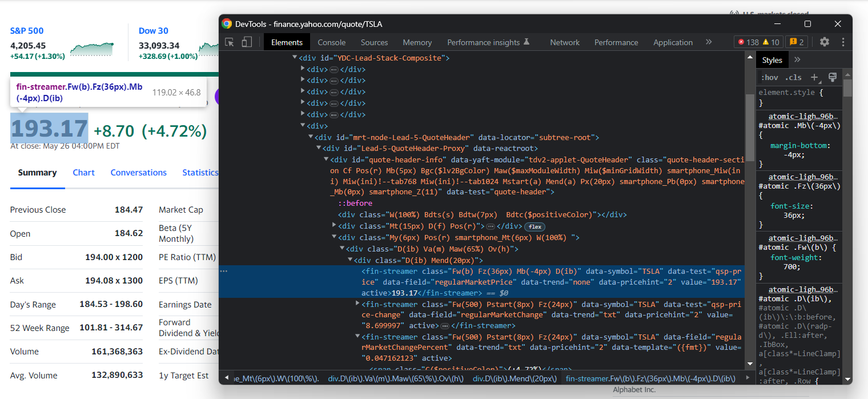The width and height of the screenshot is (868, 399).
Task: Activate the inspect element picker icon
Action: [x=230, y=42]
